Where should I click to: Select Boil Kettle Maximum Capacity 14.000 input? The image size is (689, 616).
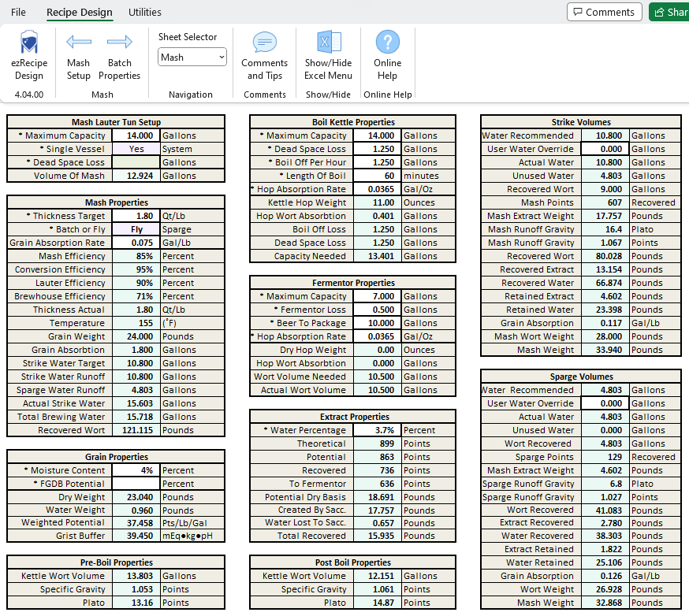click(x=378, y=135)
